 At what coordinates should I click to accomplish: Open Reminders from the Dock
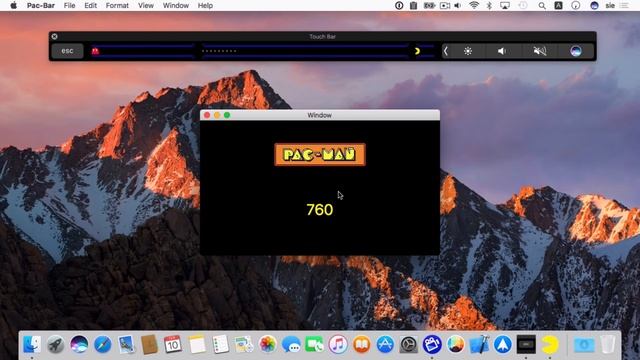(x=220, y=344)
